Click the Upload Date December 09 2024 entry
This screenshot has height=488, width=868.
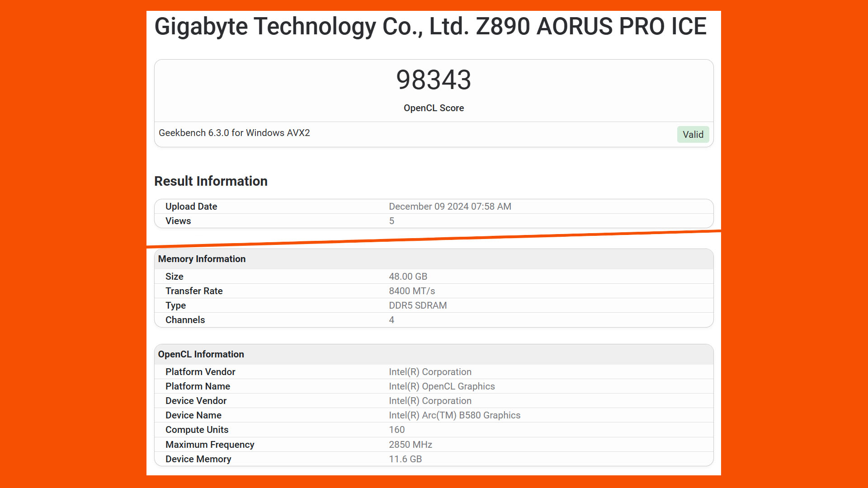(434, 206)
